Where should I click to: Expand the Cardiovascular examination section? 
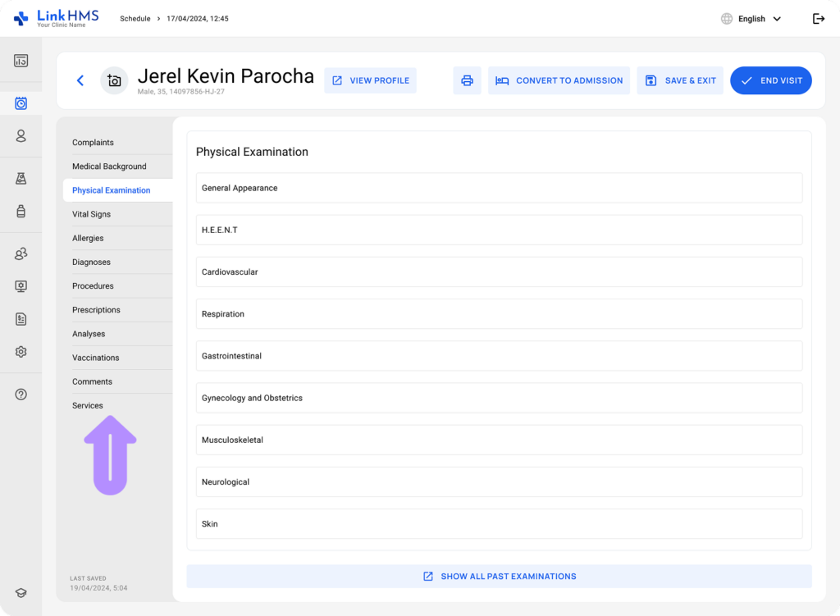(x=499, y=272)
